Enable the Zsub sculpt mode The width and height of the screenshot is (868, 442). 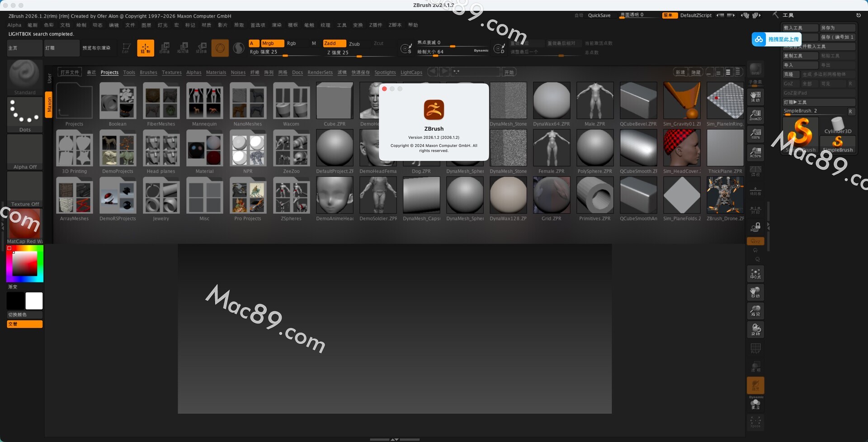[x=354, y=44]
